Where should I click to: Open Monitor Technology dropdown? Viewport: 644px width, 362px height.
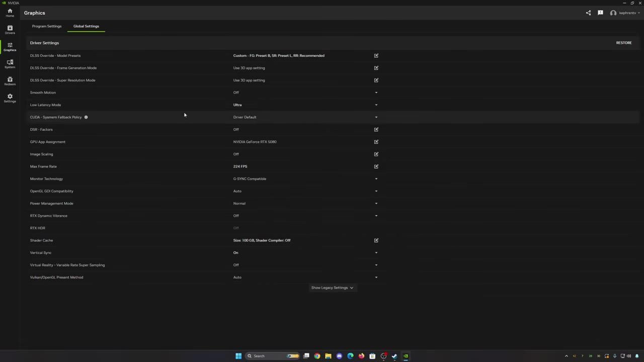(x=376, y=178)
